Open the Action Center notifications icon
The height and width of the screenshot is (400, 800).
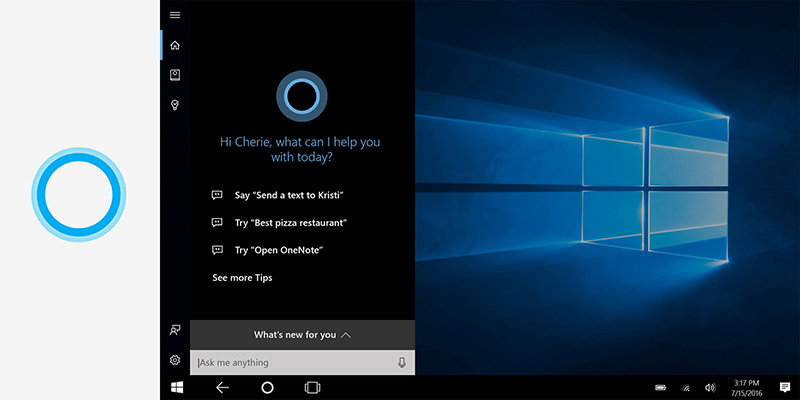[x=785, y=387]
